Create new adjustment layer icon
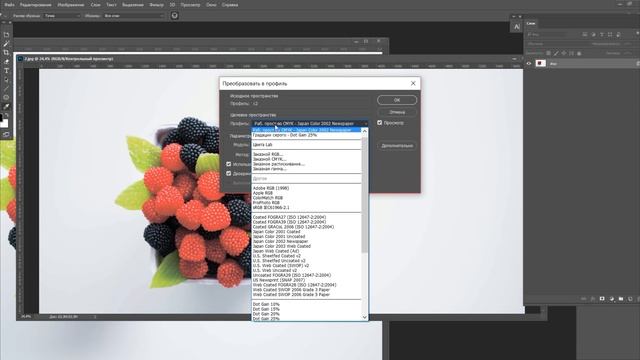 pos(611,299)
